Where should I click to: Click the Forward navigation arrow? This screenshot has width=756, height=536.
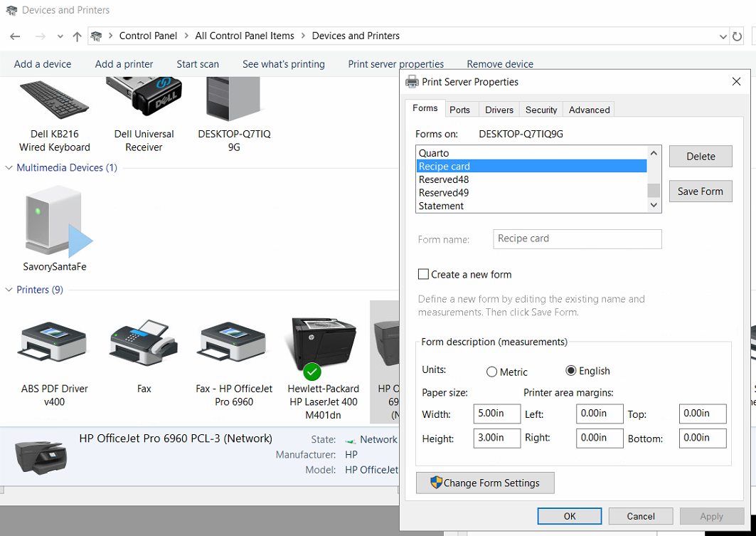(41, 36)
